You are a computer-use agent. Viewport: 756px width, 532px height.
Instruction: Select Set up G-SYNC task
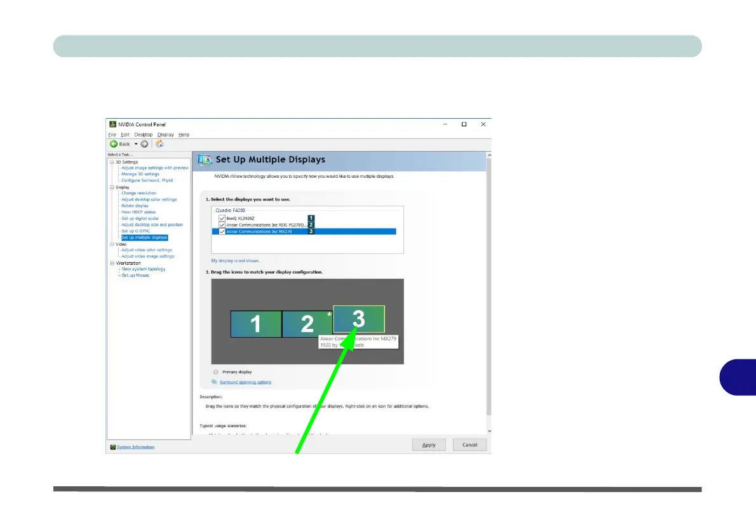click(135, 231)
